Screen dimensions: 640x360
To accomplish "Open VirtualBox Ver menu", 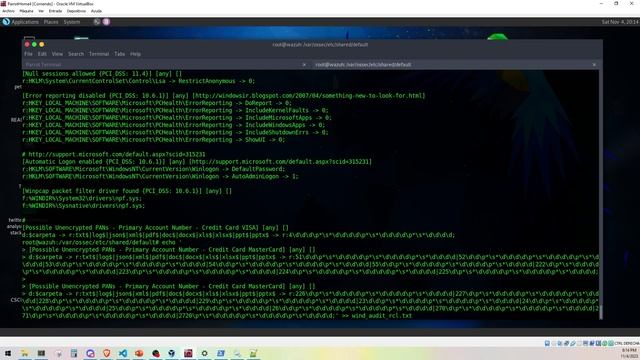I will click(x=41, y=11).
